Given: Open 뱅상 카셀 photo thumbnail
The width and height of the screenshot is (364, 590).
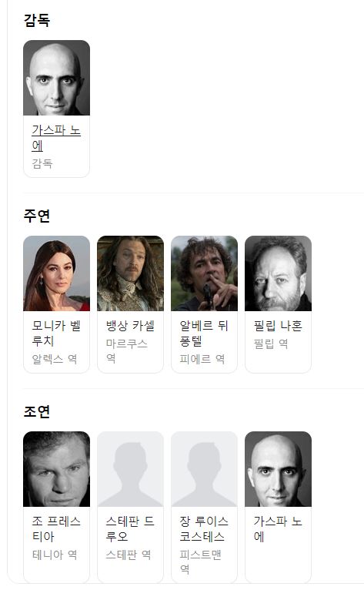Looking at the screenshot, I should [x=131, y=273].
